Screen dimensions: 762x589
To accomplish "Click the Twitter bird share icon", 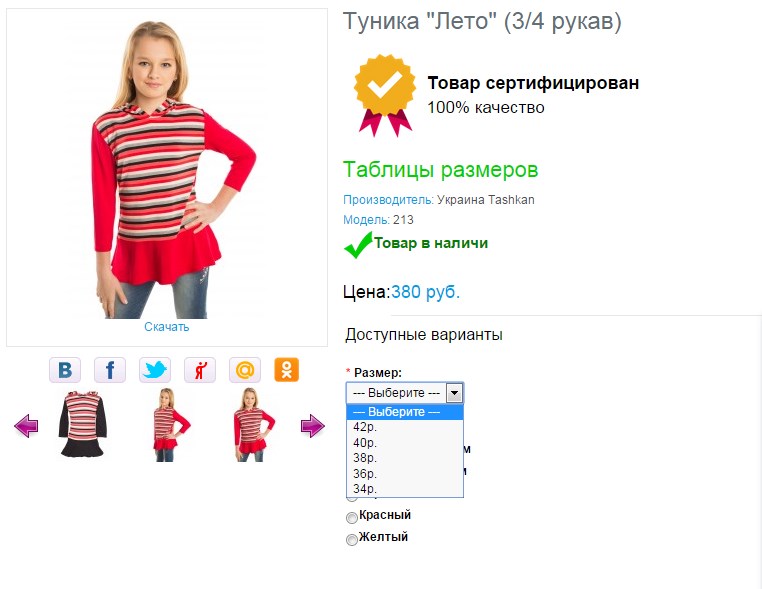I will pos(155,370).
